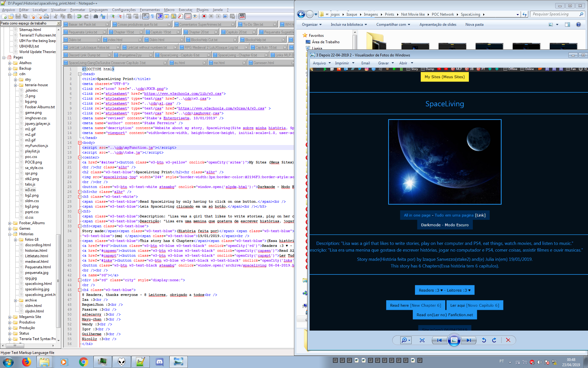This screenshot has width=588, height=368.
Task: Open the Plugins menu in Notepad++
Action: click(x=202, y=10)
